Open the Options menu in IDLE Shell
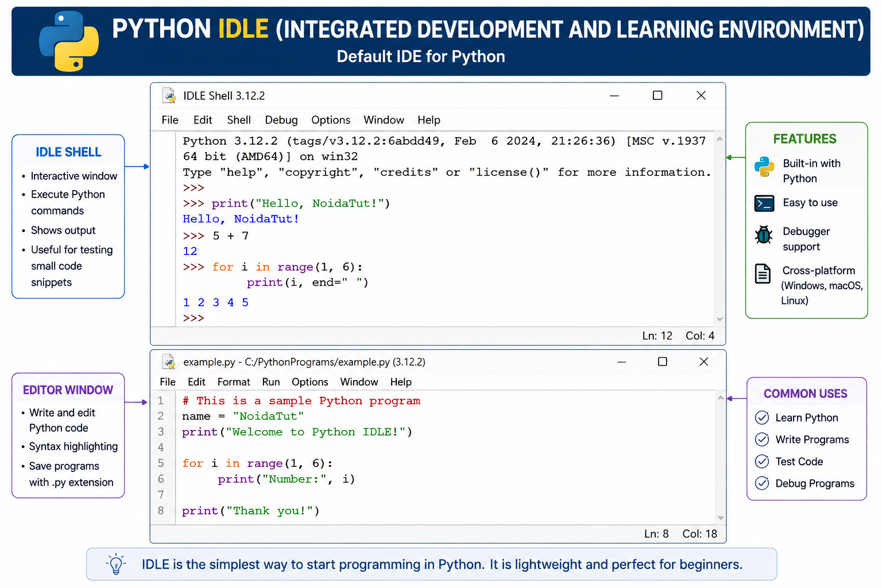 coord(331,120)
